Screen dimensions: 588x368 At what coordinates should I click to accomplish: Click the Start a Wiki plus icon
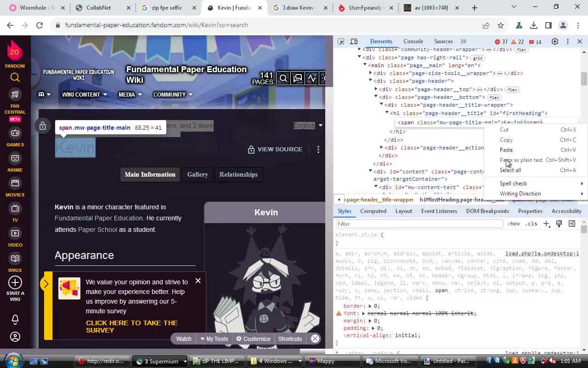(x=15, y=282)
